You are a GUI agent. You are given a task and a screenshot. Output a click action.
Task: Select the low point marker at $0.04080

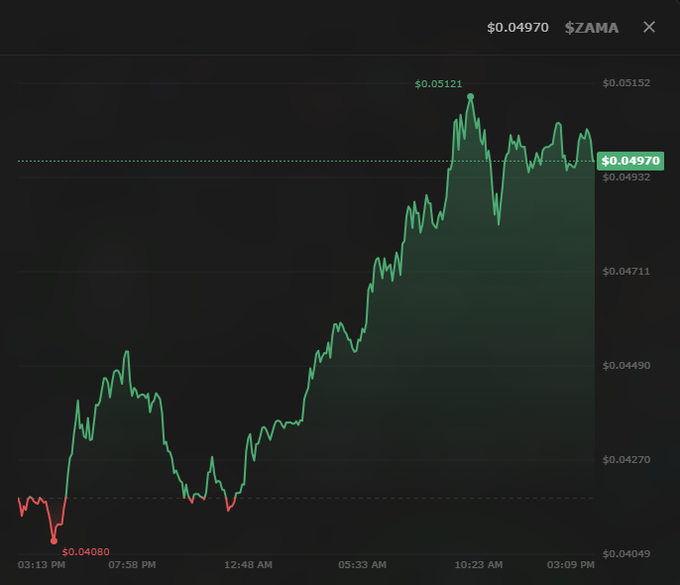tap(54, 541)
